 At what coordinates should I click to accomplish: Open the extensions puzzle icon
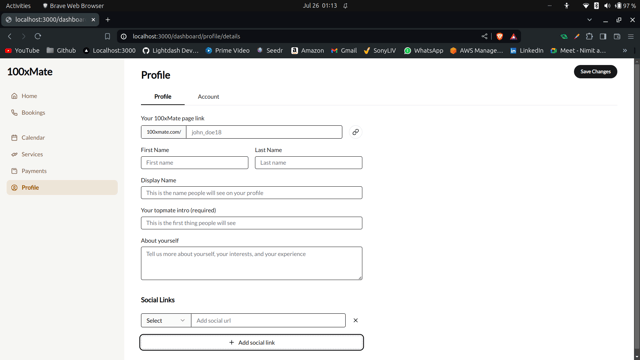589,36
